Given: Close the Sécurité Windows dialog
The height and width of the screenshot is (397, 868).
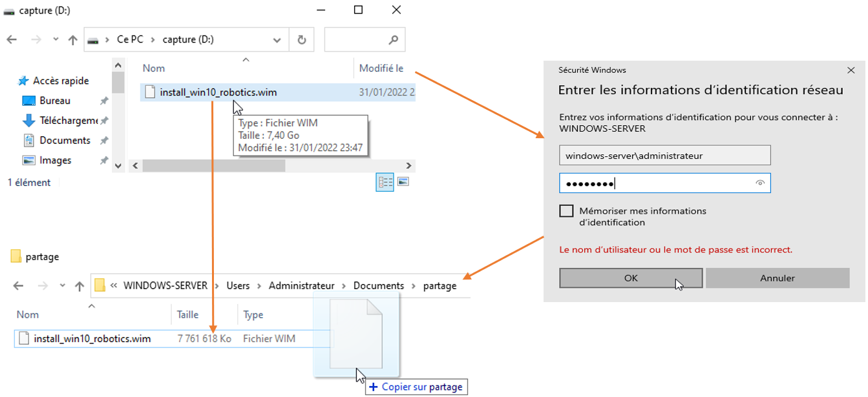Looking at the screenshot, I should (x=850, y=70).
